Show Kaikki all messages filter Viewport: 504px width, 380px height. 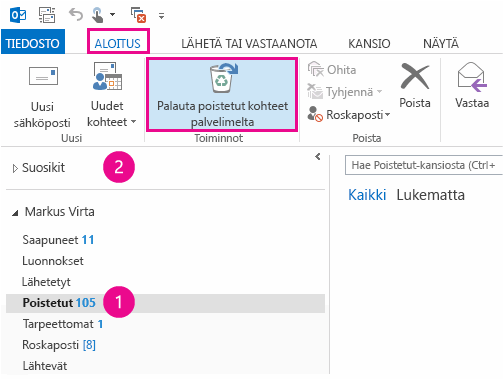click(x=367, y=195)
